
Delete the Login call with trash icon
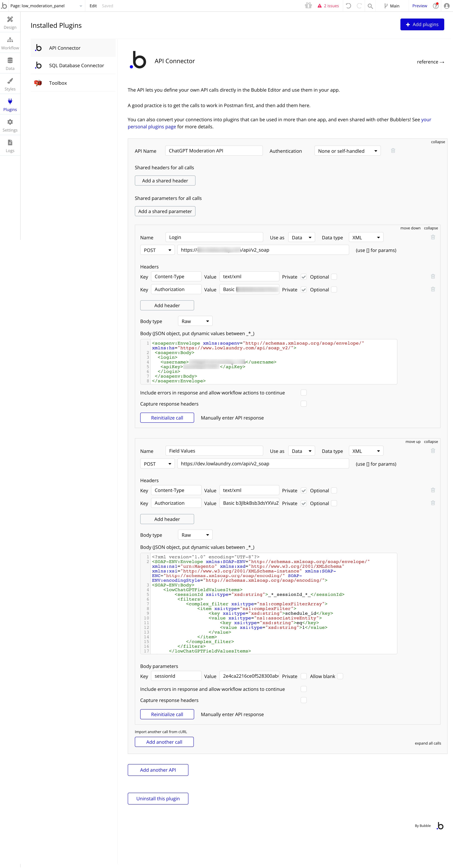click(433, 237)
